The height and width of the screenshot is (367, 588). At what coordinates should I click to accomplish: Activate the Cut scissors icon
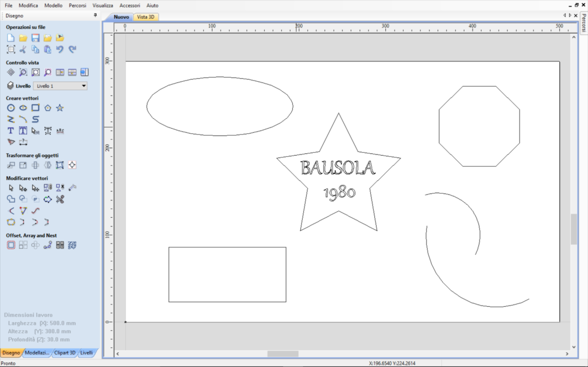pyautogui.click(x=23, y=49)
